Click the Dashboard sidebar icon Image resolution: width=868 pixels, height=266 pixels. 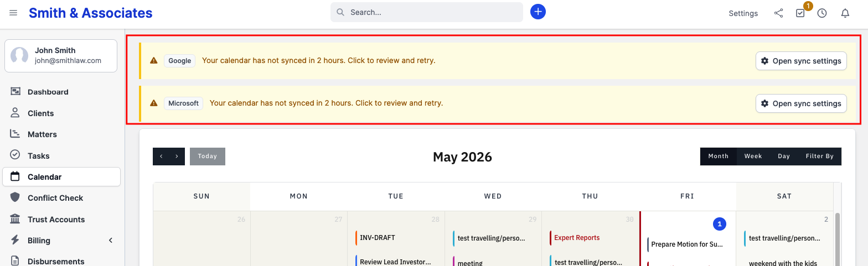point(15,92)
